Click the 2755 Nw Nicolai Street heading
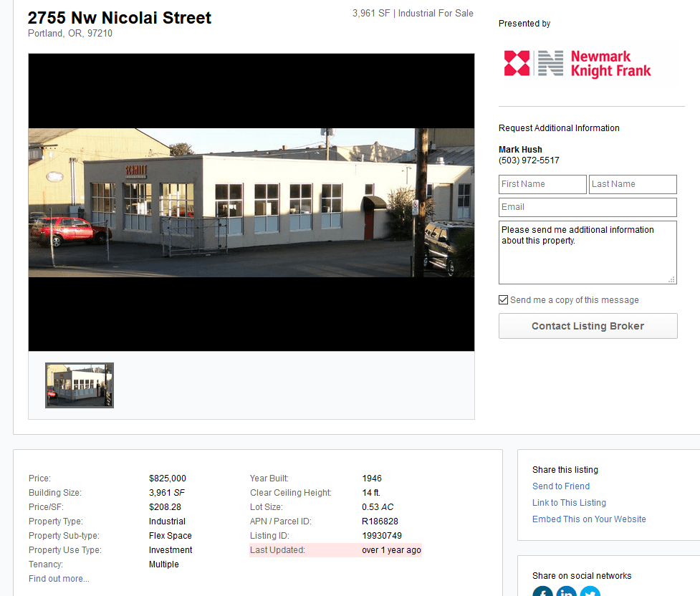 [120, 18]
